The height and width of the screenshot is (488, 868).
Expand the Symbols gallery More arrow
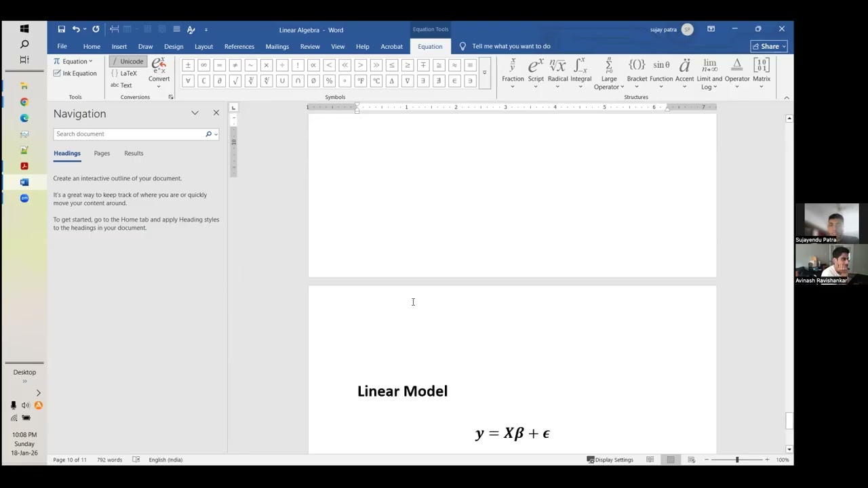(x=484, y=73)
